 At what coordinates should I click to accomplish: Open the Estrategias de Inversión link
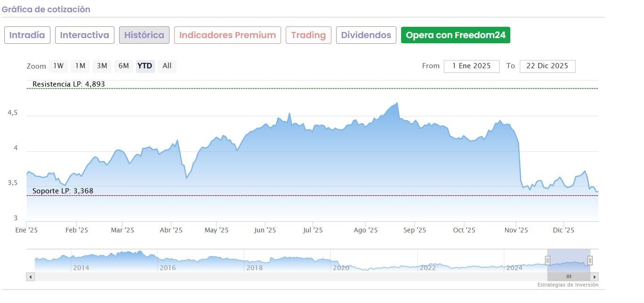568,285
